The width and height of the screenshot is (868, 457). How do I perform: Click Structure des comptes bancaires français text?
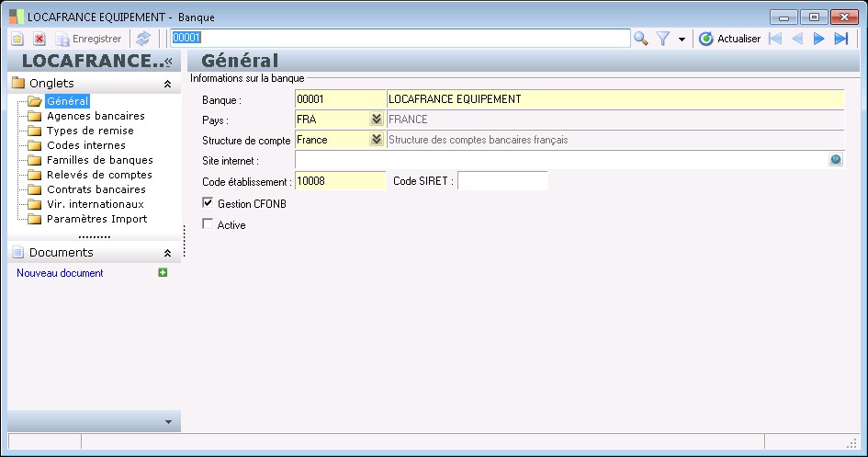(479, 140)
